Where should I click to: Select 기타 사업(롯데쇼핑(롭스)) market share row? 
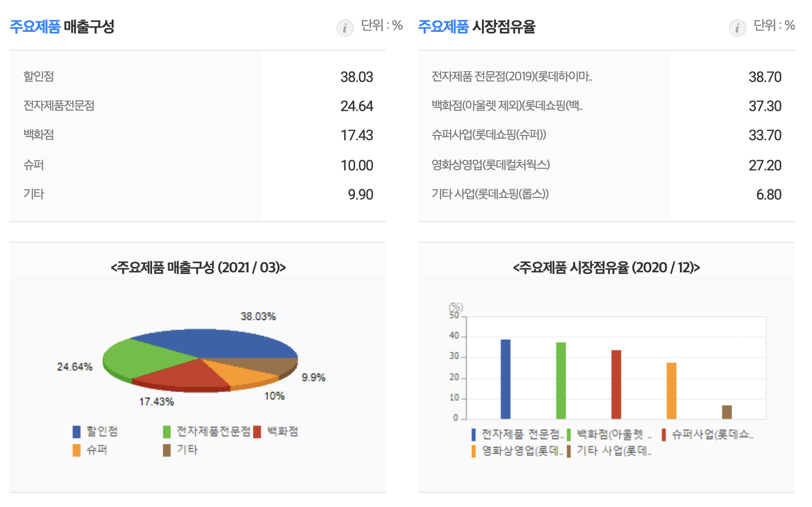click(490, 194)
